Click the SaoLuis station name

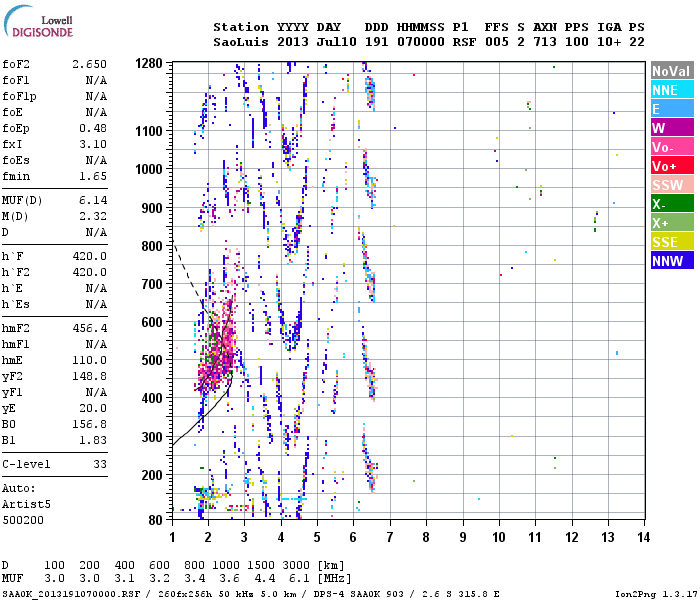(x=241, y=42)
